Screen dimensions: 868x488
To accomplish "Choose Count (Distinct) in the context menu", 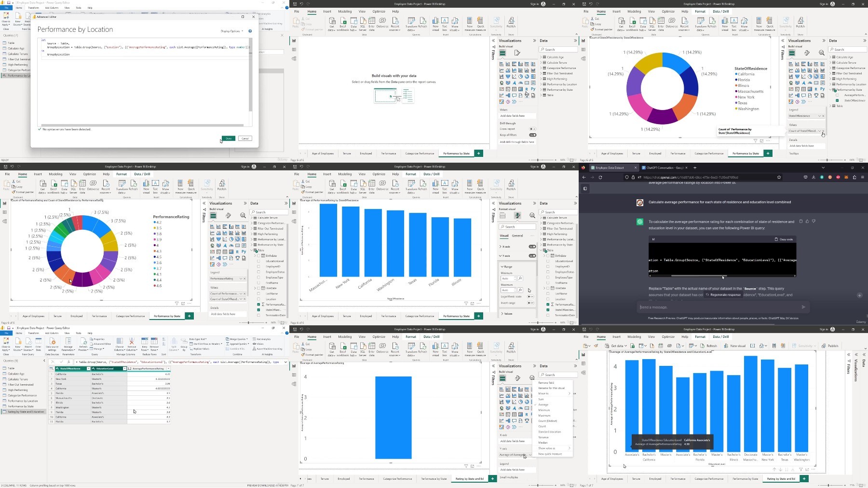I will click(x=548, y=421).
